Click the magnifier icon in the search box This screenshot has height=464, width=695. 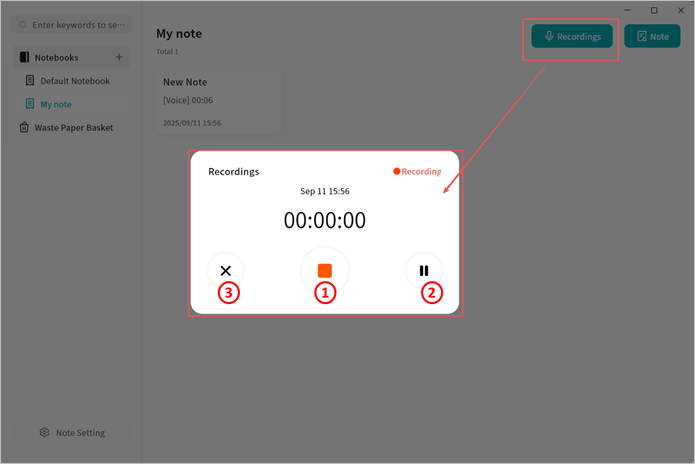pos(24,24)
